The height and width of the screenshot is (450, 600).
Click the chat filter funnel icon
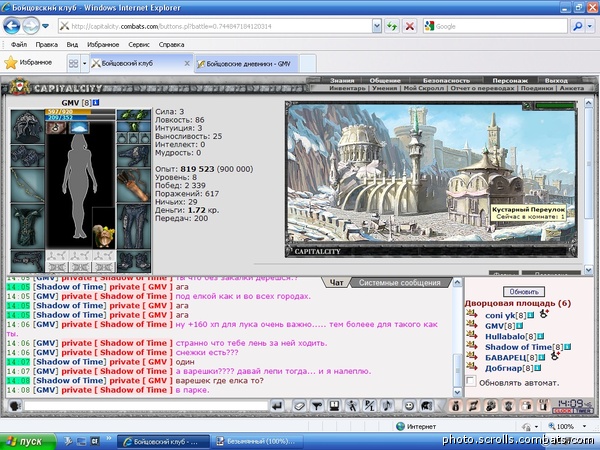316,406
